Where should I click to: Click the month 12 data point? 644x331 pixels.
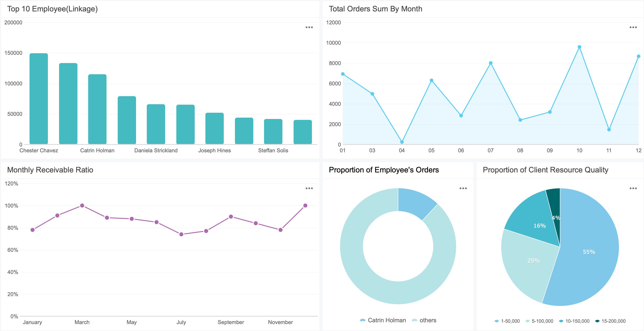[x=638, y=56]
